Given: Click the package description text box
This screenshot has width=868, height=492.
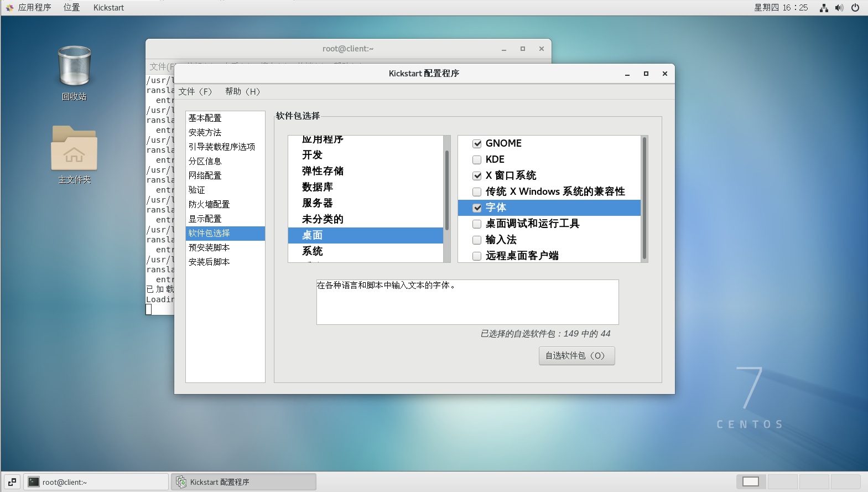Looking at the screenshot, I should pos(467,302).
